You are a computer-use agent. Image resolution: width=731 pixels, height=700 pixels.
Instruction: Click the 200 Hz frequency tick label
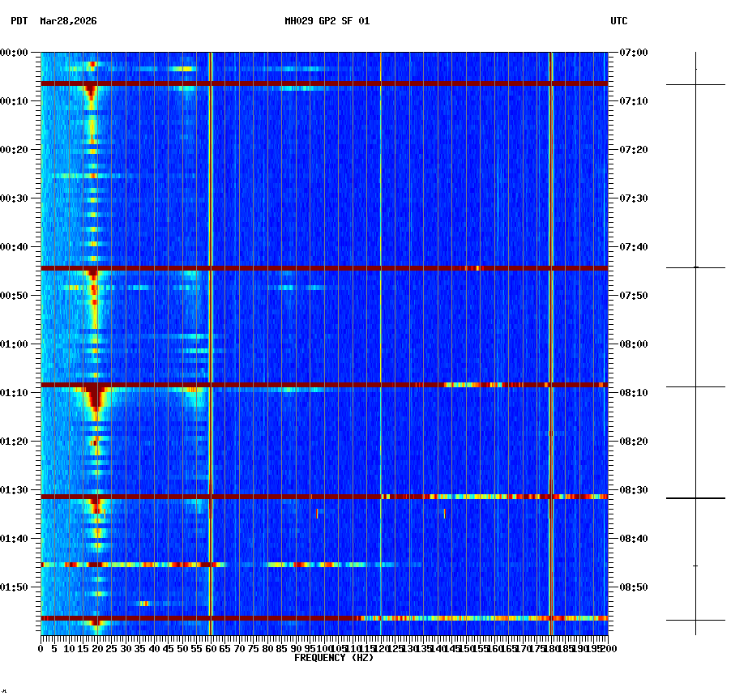606,648
